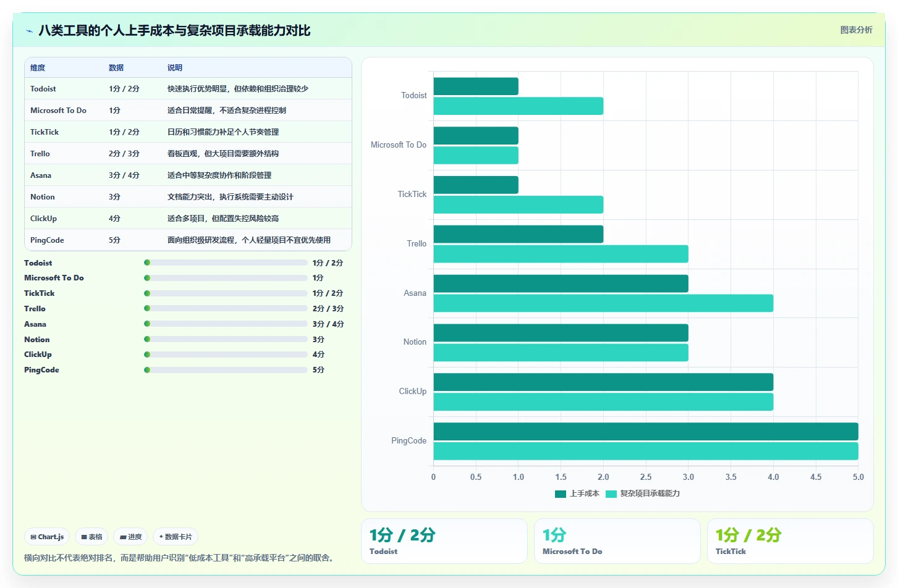Click the 数据卡片 chip

click(x=176, y=537)
